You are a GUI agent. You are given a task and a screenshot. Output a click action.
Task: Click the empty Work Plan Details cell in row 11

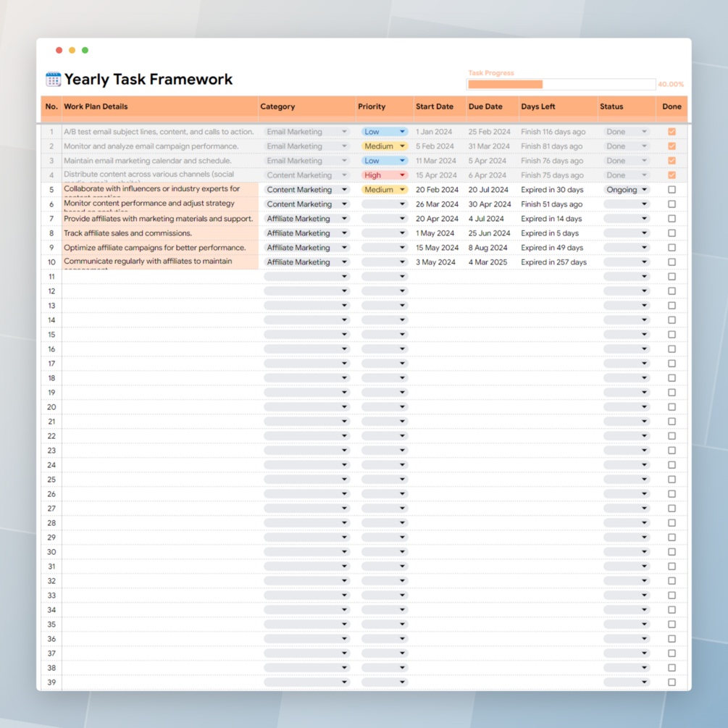160,276
